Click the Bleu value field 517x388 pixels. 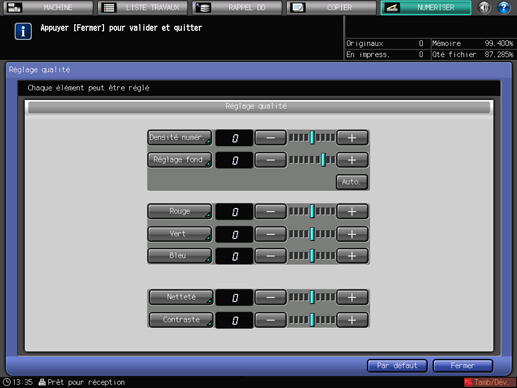point(234,256)
